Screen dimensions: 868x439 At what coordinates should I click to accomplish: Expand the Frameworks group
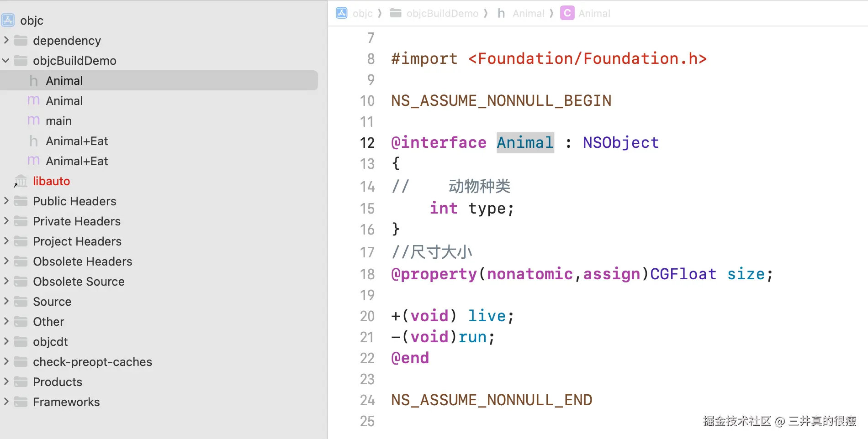(6, 402)
